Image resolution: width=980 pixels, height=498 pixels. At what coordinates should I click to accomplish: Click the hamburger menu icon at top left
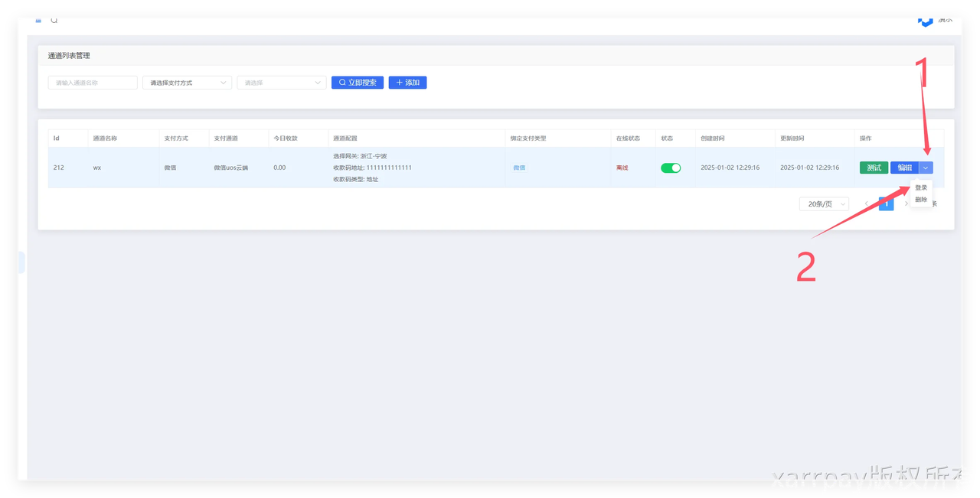point(38,21)
